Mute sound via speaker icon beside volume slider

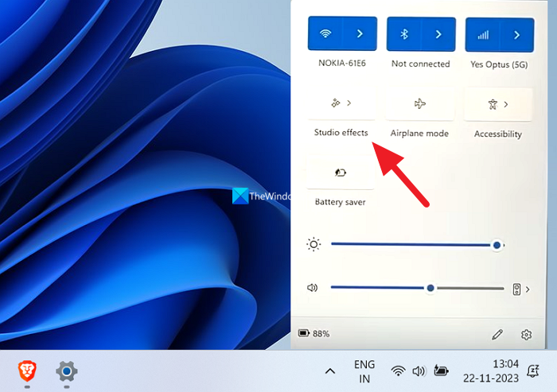pos(312,288)
